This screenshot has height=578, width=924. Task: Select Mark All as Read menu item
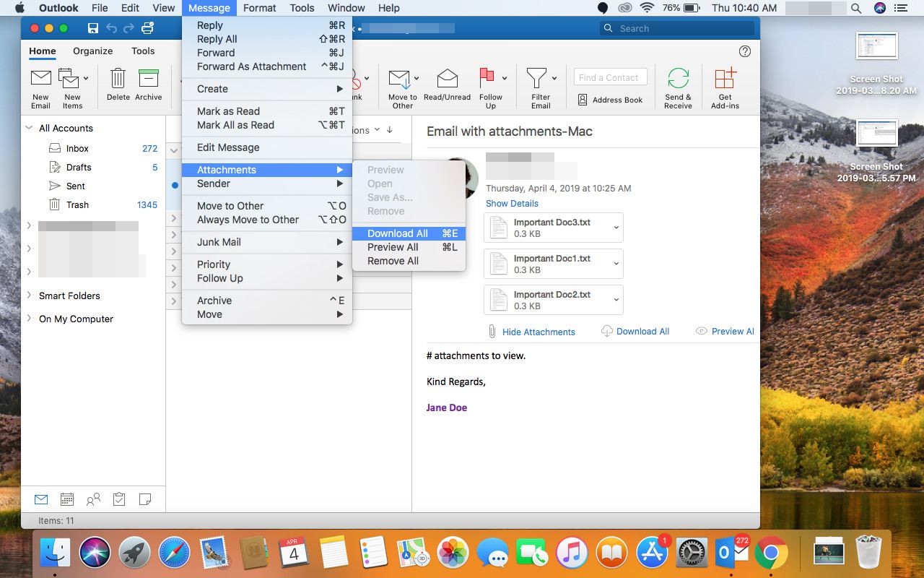point(266,125)
